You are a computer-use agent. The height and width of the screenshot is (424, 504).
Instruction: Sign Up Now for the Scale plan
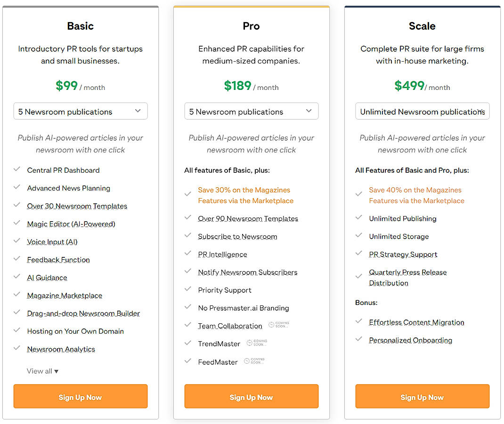(422, 397)
